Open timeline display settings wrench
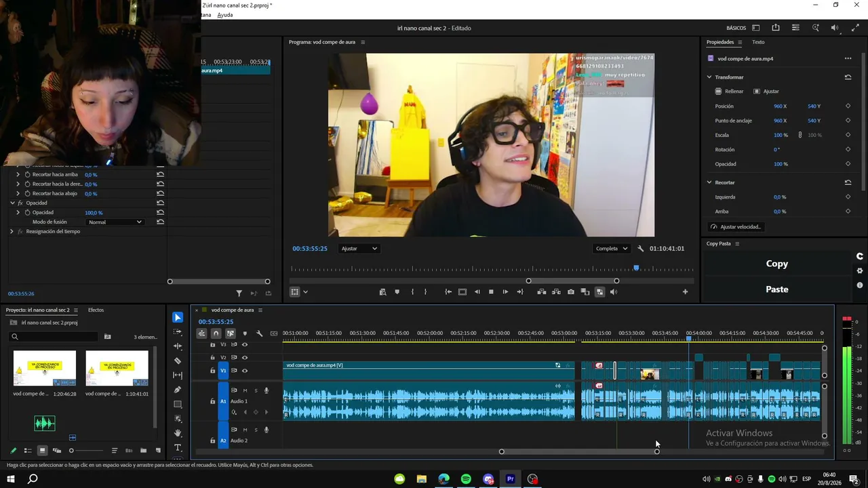The width and height of the screenshot is (868, 488). [259, 333]
